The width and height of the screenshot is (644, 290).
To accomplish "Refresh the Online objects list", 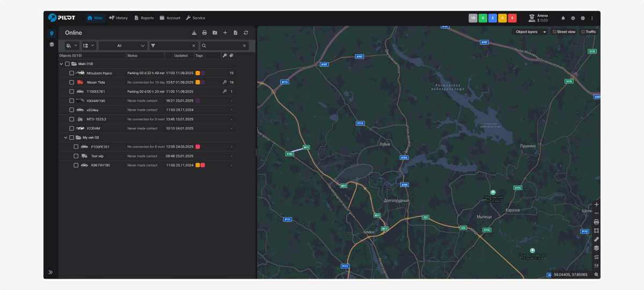I will [246, 33].
